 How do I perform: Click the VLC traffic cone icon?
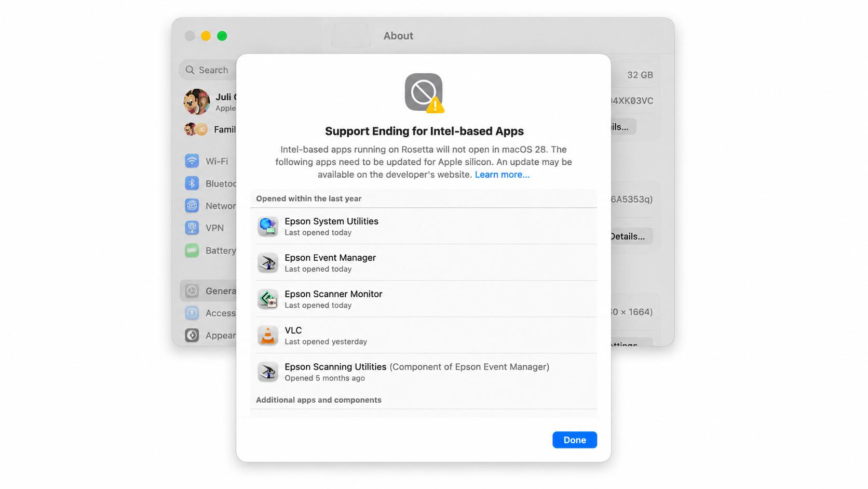[268, 336]
